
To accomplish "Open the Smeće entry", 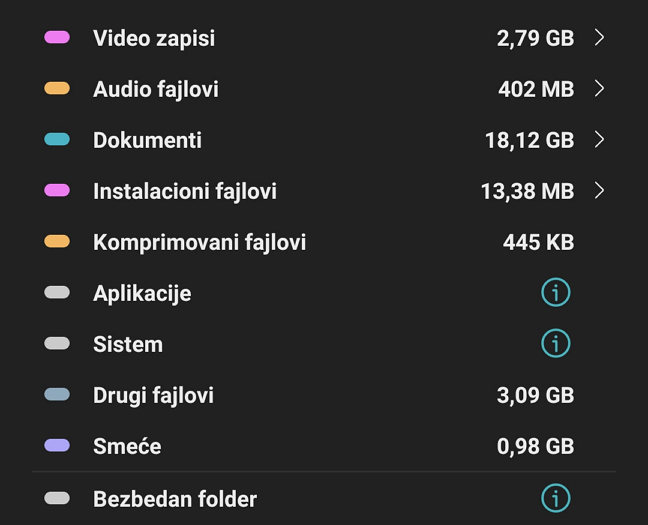I will (127, 446).
